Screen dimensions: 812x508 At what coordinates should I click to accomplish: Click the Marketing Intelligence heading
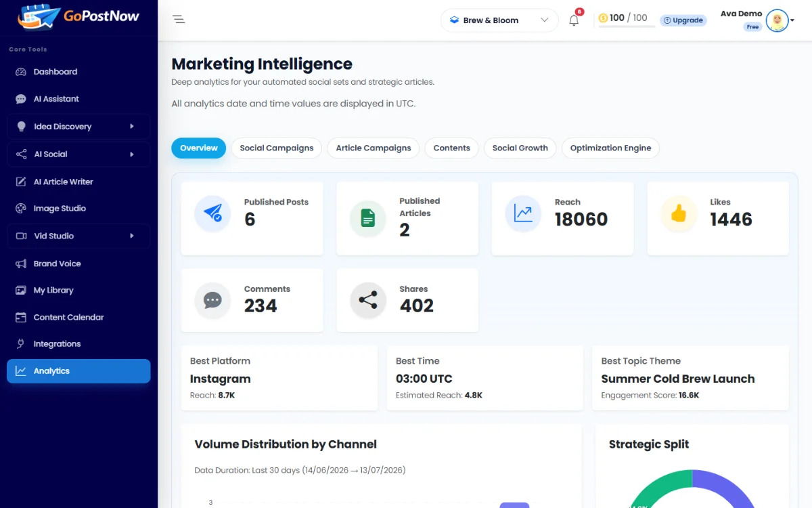coord(262,64)
